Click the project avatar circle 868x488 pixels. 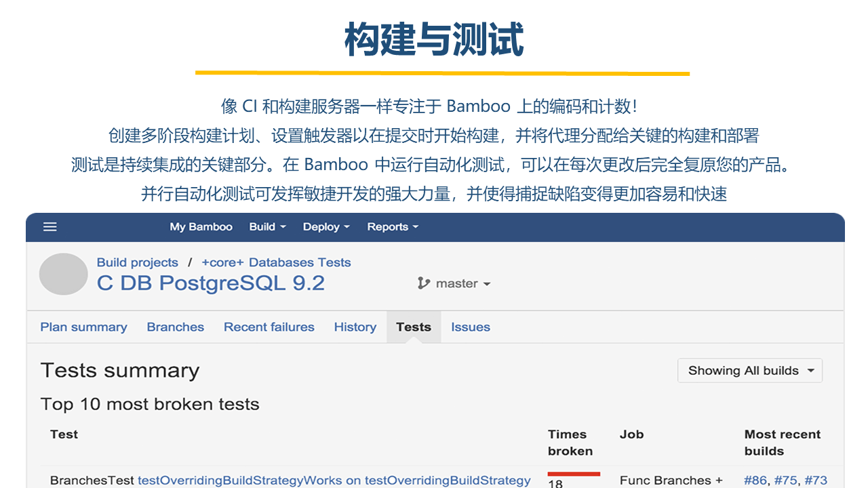tap(64, 274)
